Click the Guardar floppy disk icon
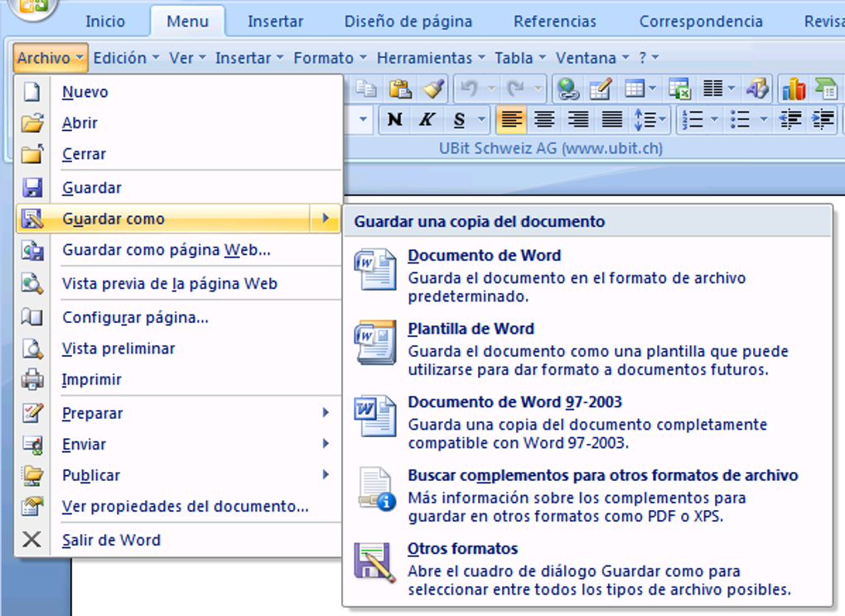Image resolution: width=845 pixels, height=616 pixels. click(32, 188)
